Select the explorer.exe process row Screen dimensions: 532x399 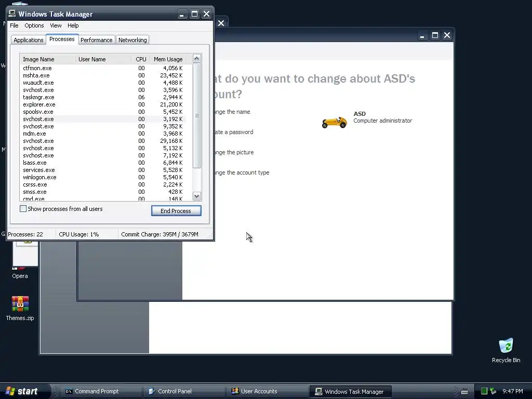(103, 104)
